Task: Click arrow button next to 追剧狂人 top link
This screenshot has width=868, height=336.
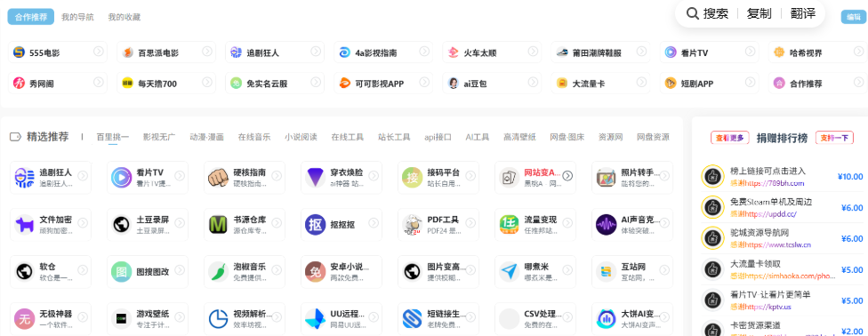Action: (x=316, y=51)
